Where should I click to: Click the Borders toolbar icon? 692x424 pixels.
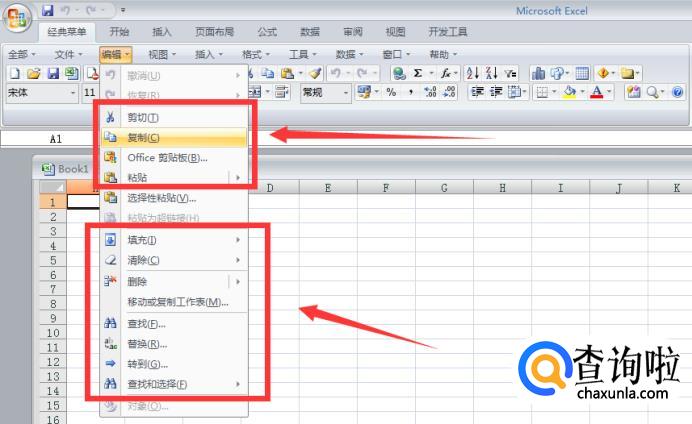(542, 92)
